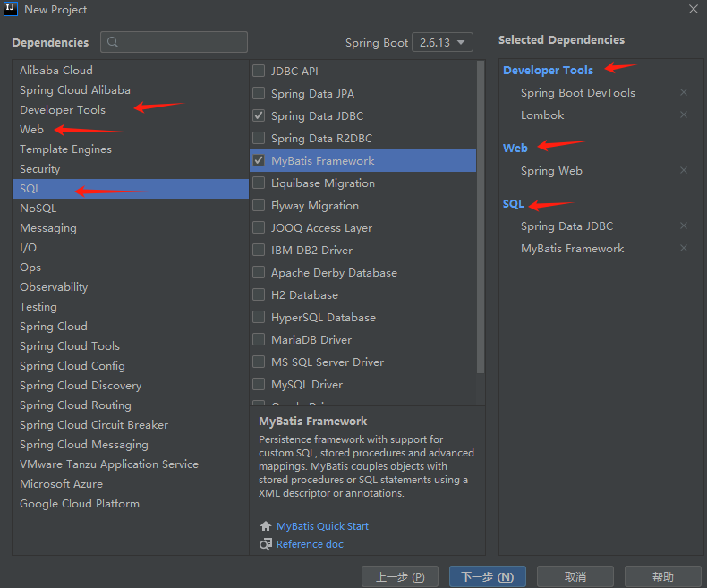707x588 pixels.
Task: Check HyperSQL Database option
Action: tap(259, 318)
